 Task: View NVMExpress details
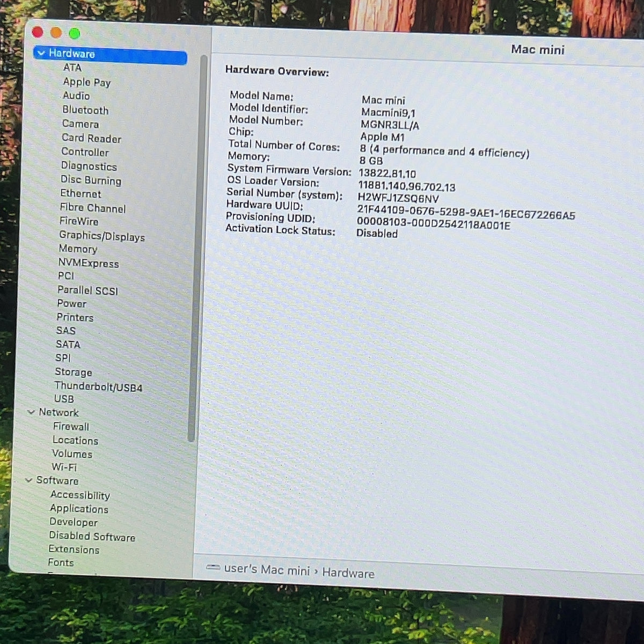(89, 264)
